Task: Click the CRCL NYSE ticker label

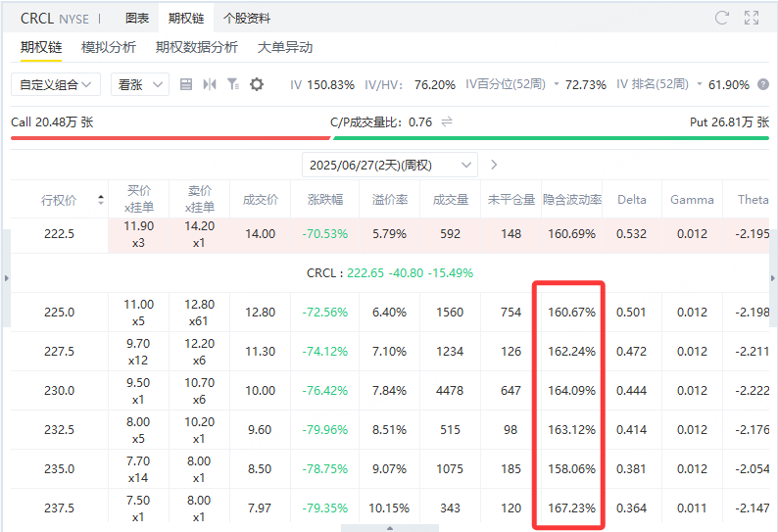Action: click(55, 19)
